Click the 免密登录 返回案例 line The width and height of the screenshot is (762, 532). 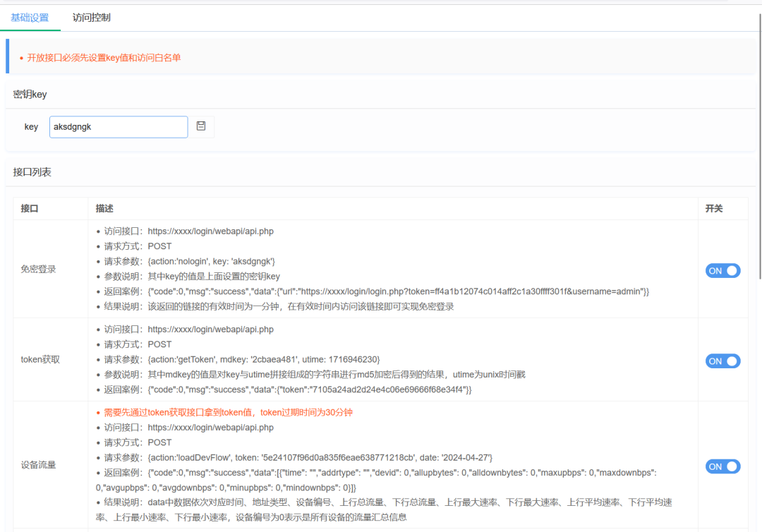[377, 291]
